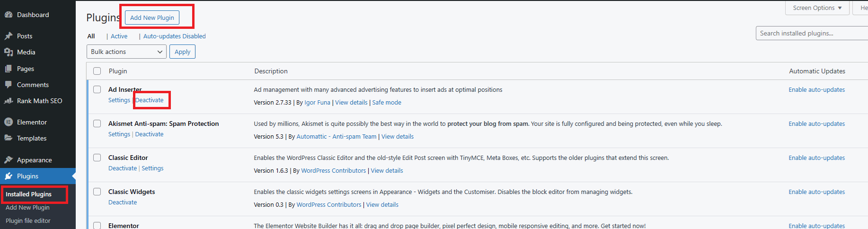The width and height of the screenshot is (868, 229).
Task: Click the Dashboard gauge icon
Action: (x=9, y=15)
